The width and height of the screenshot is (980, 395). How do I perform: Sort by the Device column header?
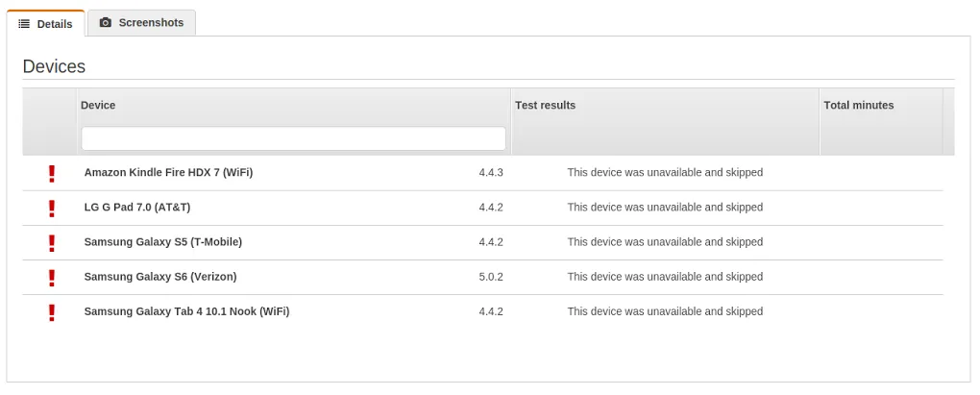(x=98, y=105)
